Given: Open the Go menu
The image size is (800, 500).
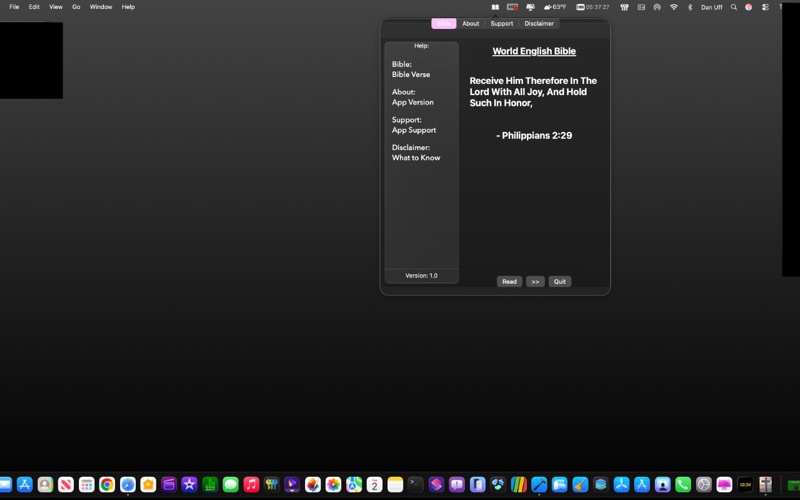Looking at the screenshot, I should click(76, 7).
